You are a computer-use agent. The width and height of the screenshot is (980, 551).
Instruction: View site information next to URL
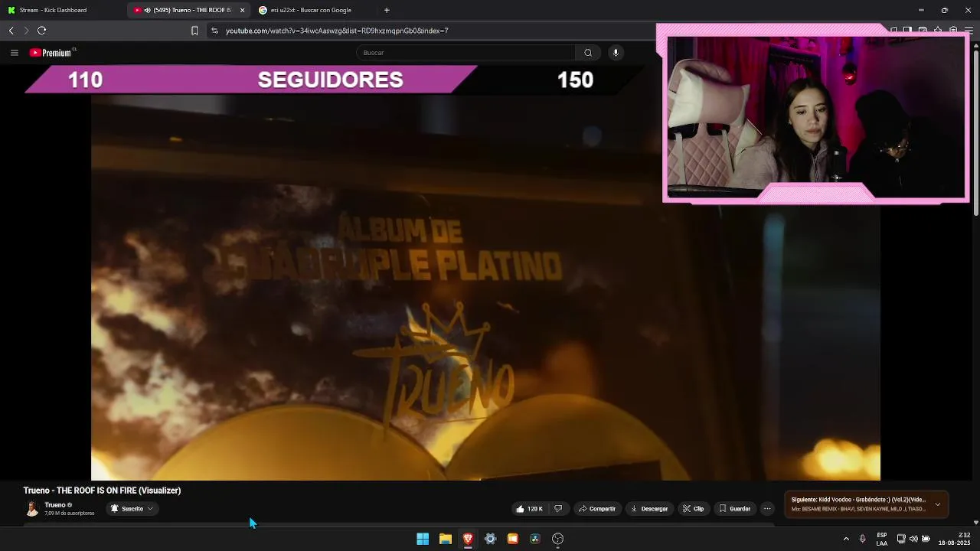coord(214,31)
